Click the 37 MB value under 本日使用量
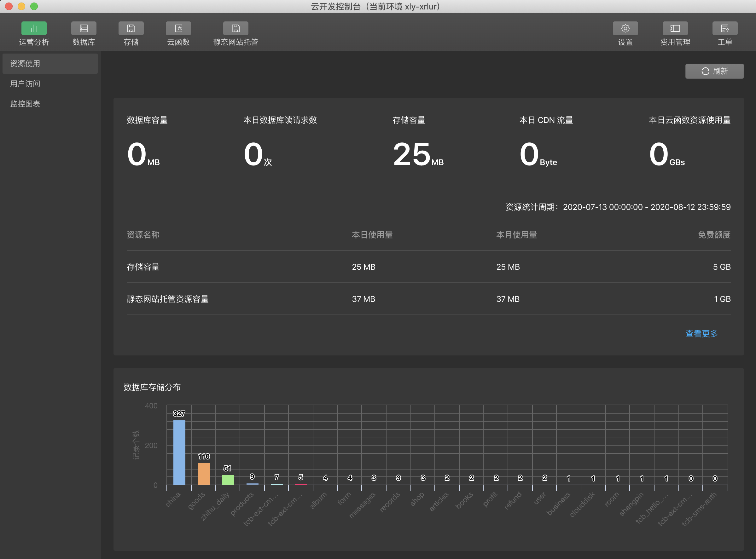Viewport: 756px width, 559px height. (x=363, y=299)
